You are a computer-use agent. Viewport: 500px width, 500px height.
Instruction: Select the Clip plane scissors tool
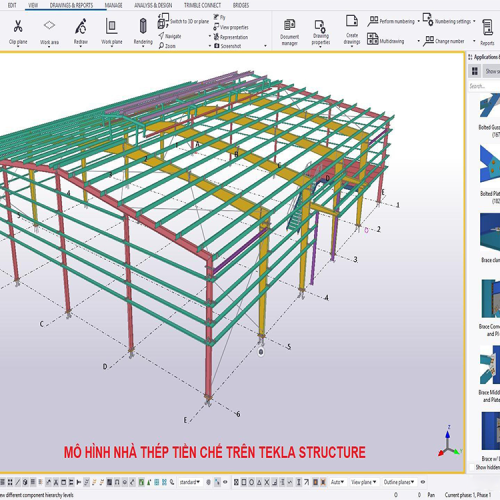[18, 26]
